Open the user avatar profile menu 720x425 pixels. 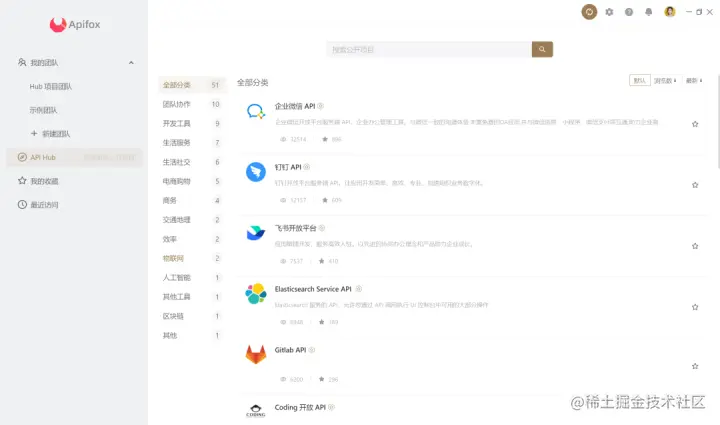tap(670, 11)
